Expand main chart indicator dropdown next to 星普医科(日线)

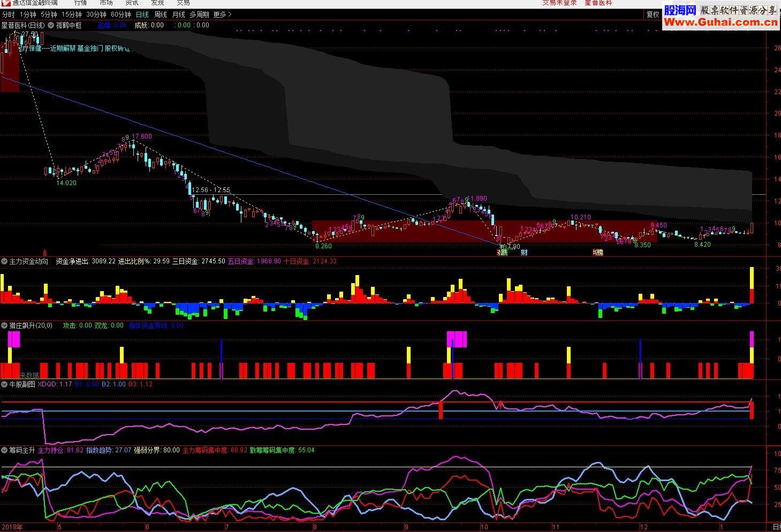(51, 25)
